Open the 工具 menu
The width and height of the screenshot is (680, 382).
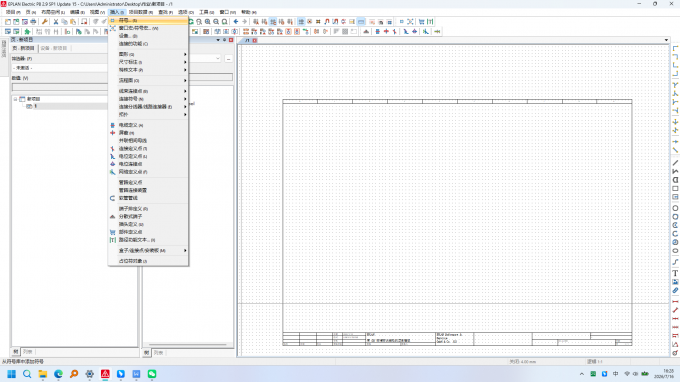point(206,12)
